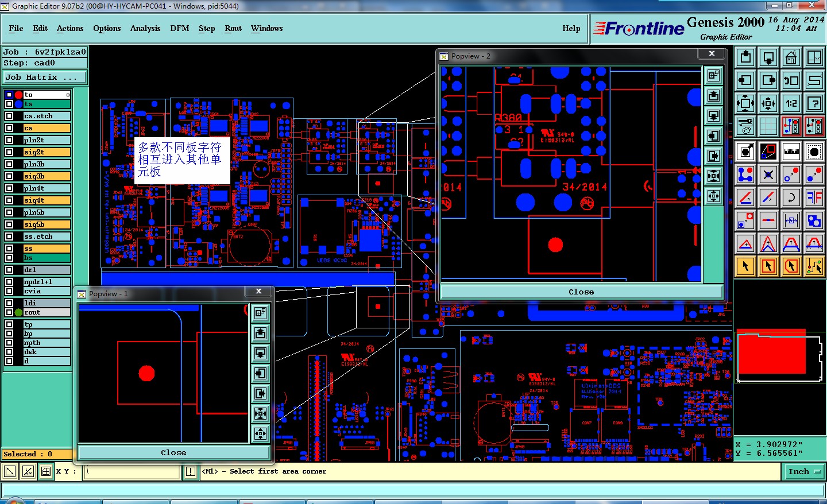Click the pan right icon in the right toolbar

768,80
